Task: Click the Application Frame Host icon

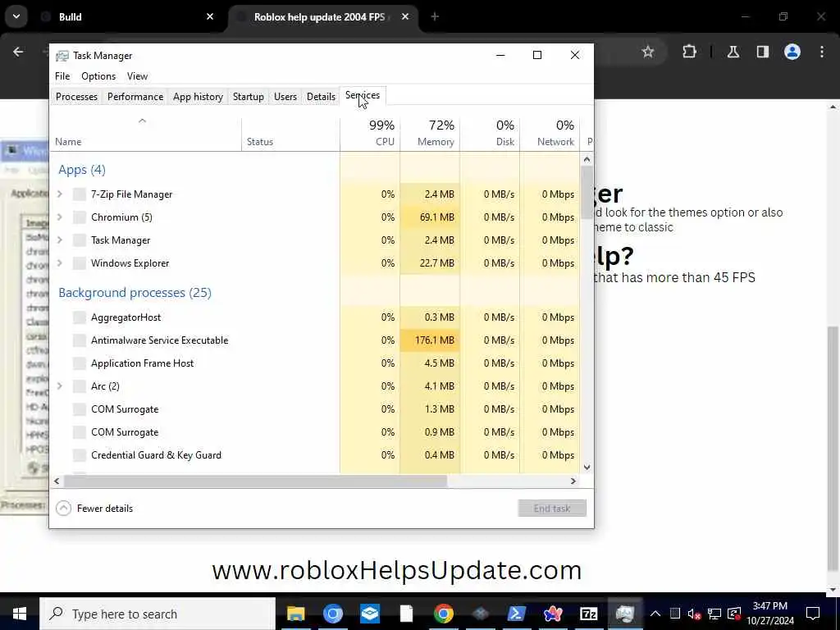Action: [x=80, y=363]
